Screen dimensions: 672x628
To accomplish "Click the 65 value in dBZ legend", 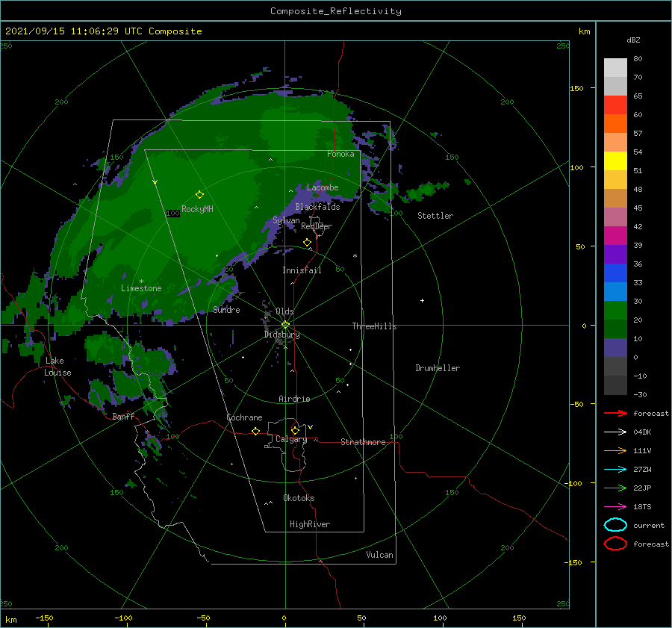I will [x=638, y=96].
